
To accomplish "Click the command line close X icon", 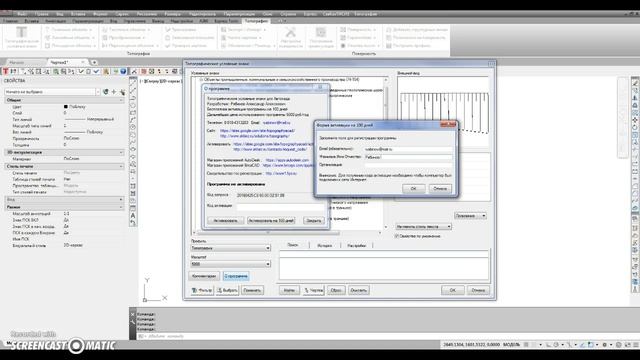I will 133,314.
